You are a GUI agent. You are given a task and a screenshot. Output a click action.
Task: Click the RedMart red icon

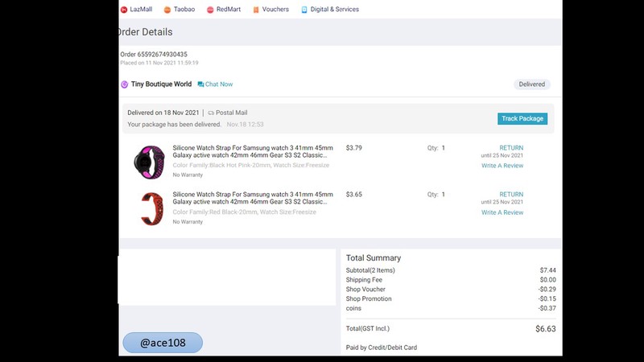click(210, 10)
